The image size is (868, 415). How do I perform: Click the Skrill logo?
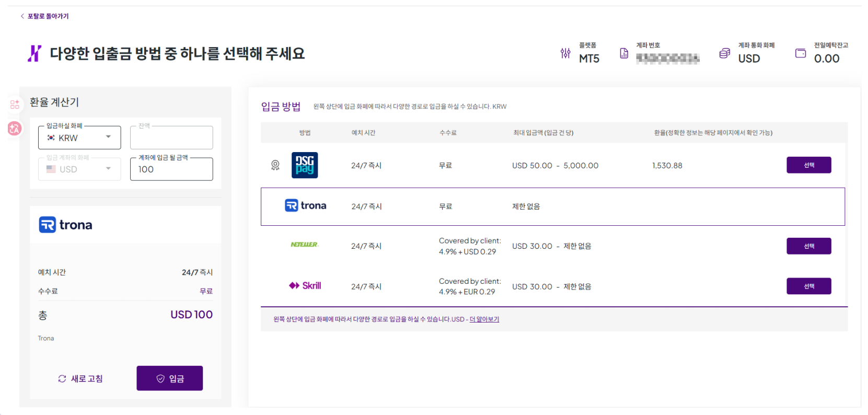click(305, 285)
